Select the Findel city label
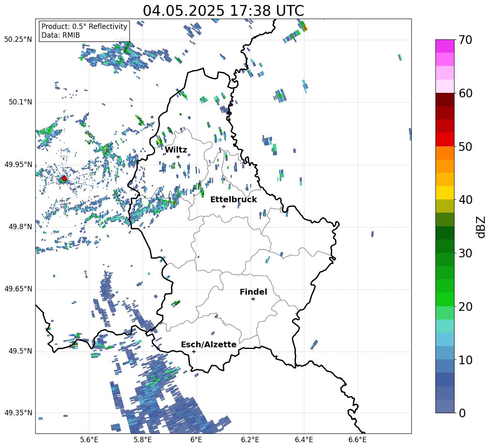 253,292
